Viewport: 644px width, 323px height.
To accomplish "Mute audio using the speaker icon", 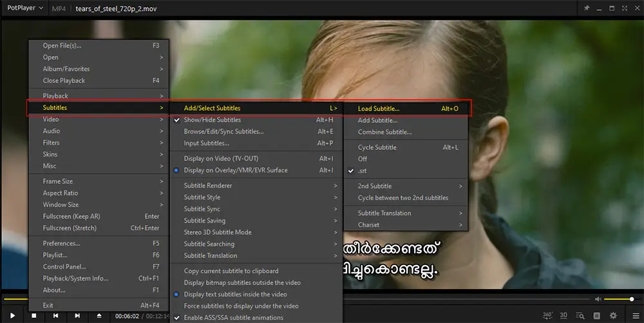I will (x=598, y=299).
